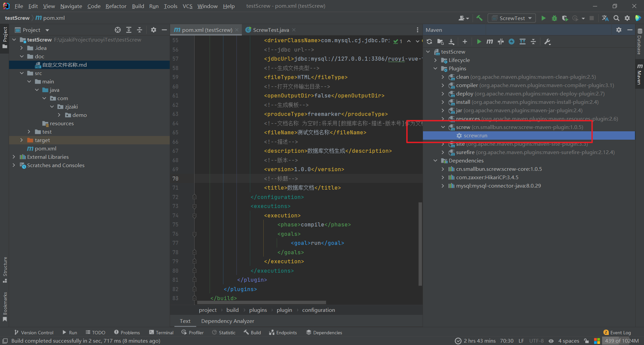Build project with hammer icon

click(480, 18)
